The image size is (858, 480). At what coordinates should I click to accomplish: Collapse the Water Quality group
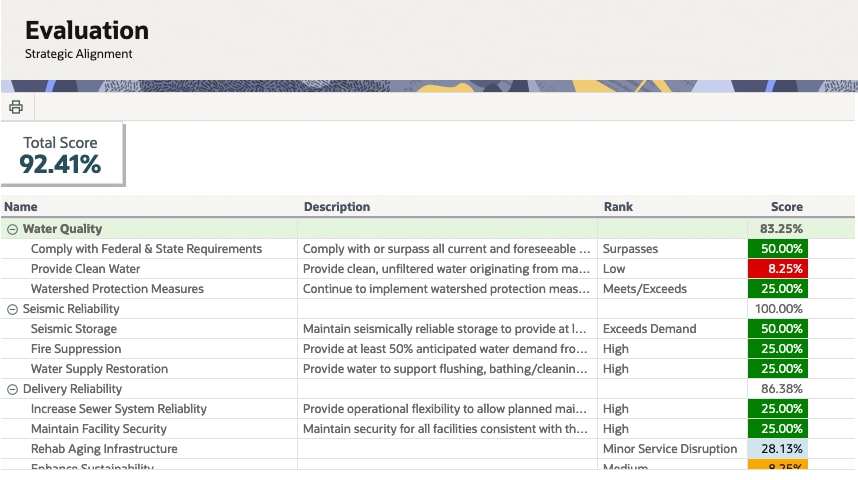[12, 229]
